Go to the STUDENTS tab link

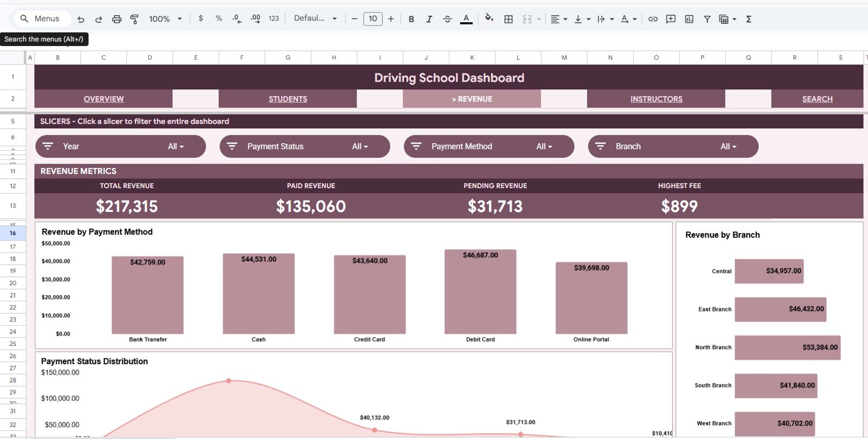pos(288,99)
